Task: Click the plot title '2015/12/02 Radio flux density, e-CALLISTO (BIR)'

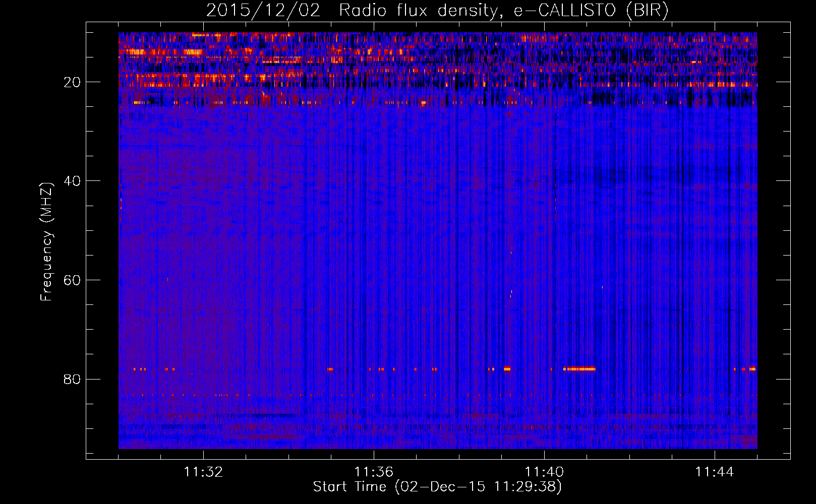Action: tap(437, 11)
